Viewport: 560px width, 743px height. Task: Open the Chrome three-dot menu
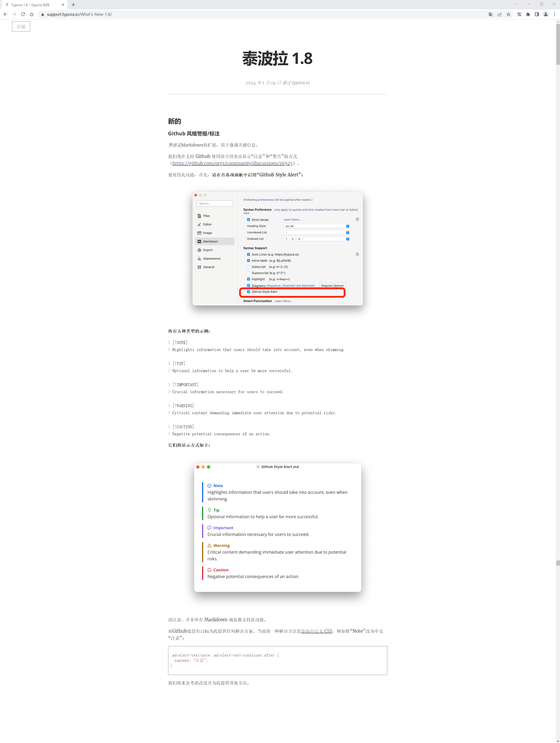tap(554, 14)
